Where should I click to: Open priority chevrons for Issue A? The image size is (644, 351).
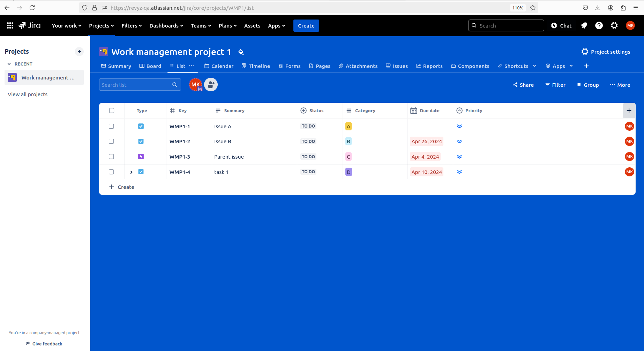click(x=459, y=126)
